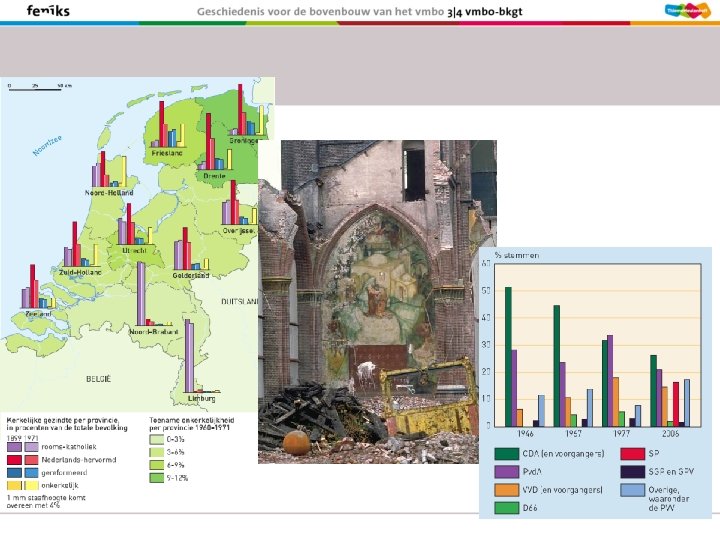
Task: Select the 'Gelderland' map label
Action: [191, 275]
